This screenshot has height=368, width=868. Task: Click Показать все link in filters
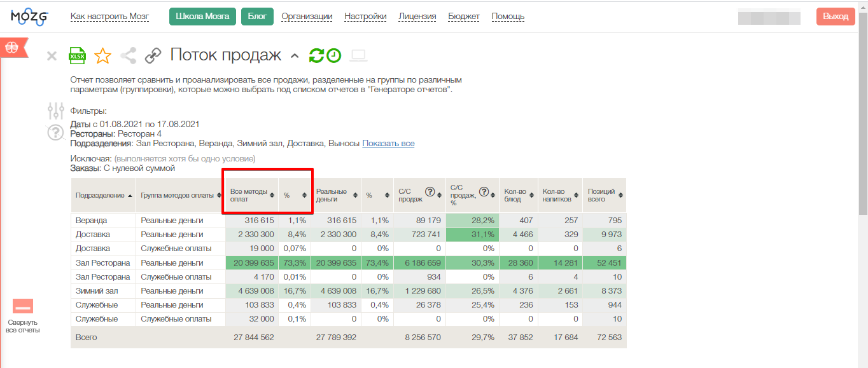(x=388, y=144)
